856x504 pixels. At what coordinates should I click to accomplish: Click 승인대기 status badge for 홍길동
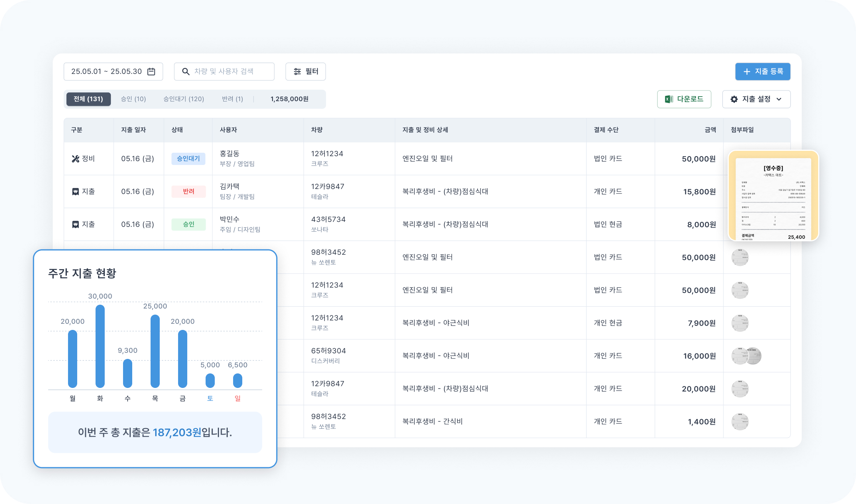188,158
